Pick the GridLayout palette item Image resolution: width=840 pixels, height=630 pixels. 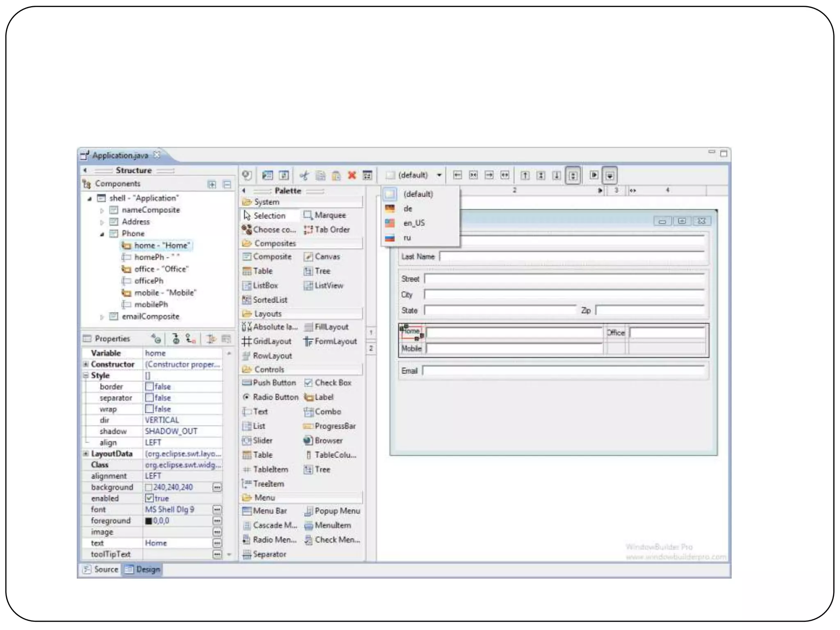[x=267, y=341]
